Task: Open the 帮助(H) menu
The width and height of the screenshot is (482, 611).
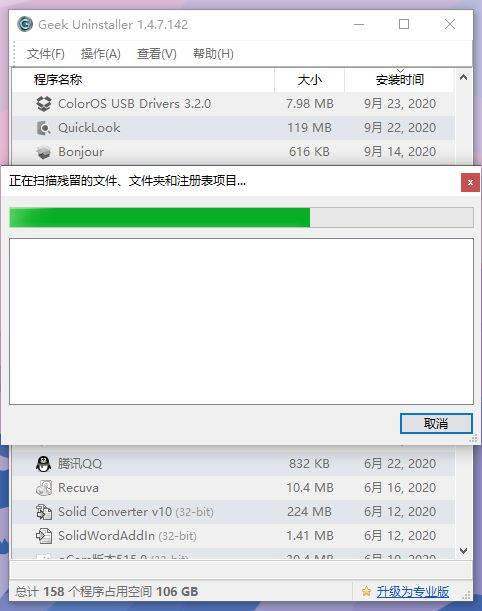Action: pyautogui.click(x=213, y=54)
